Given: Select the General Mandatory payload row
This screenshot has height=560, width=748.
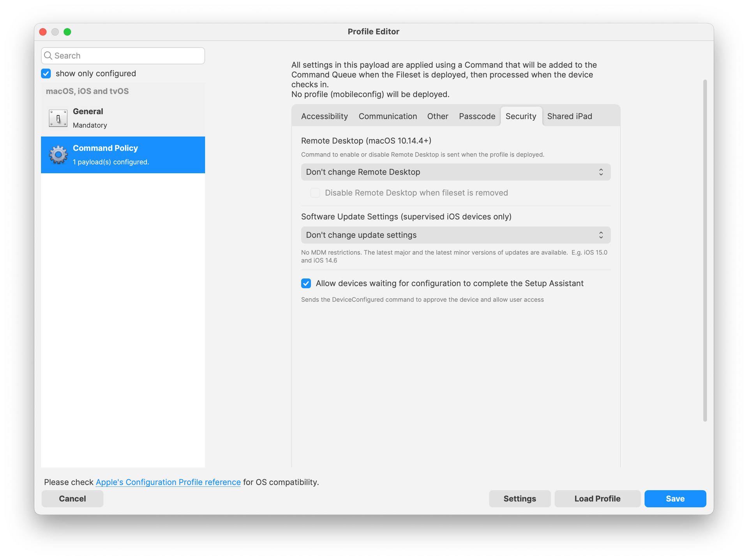Looking at the screenshot, I should click(123, 118).
